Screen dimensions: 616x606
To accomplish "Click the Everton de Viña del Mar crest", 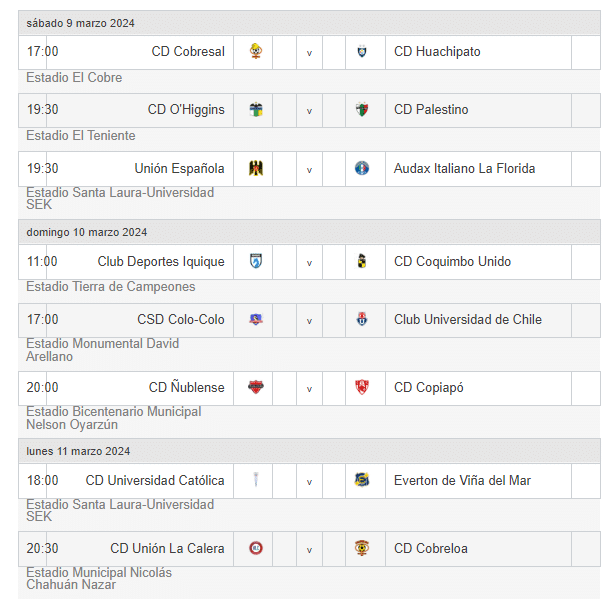I will pos(362,481).
